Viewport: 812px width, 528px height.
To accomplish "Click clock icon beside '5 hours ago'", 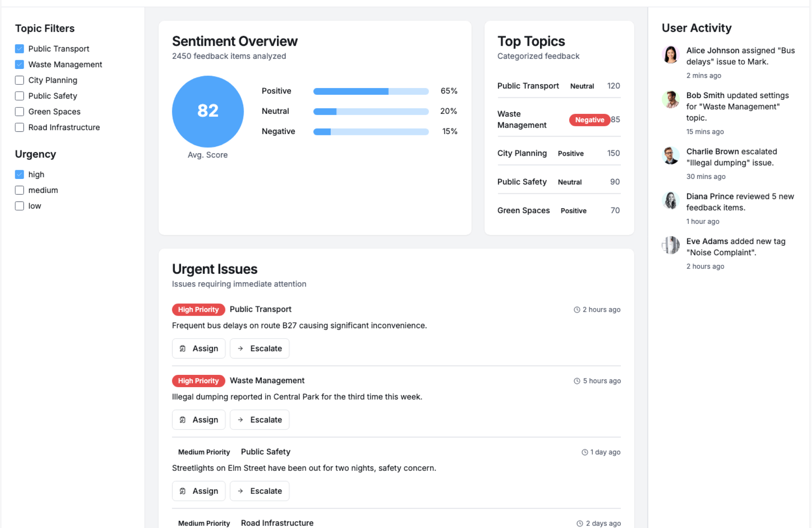I will click(x=576, y=381).
